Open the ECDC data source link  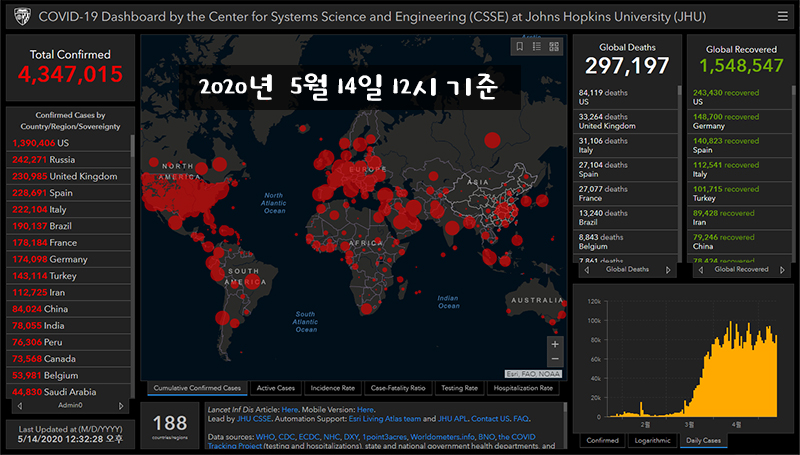click(x=309, y=437)
